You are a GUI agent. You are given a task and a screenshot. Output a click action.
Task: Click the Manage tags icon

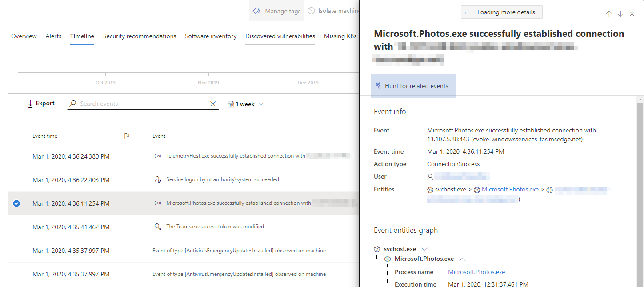click(256, 11)
